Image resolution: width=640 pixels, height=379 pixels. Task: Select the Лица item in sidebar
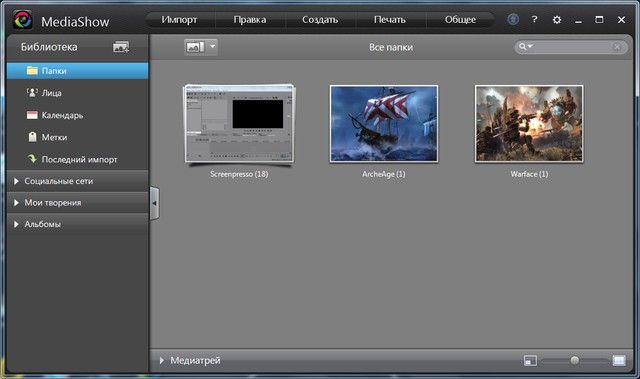[78, 93]
